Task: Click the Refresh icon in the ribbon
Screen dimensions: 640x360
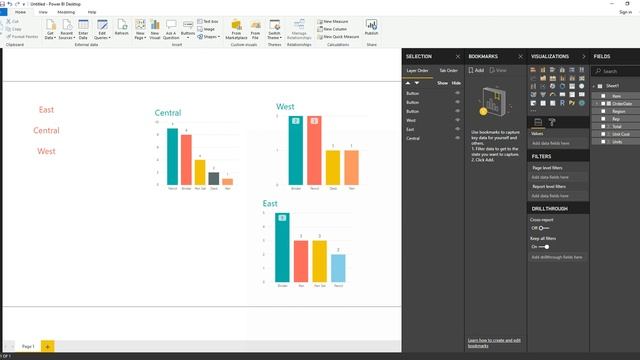Action: 122,27
